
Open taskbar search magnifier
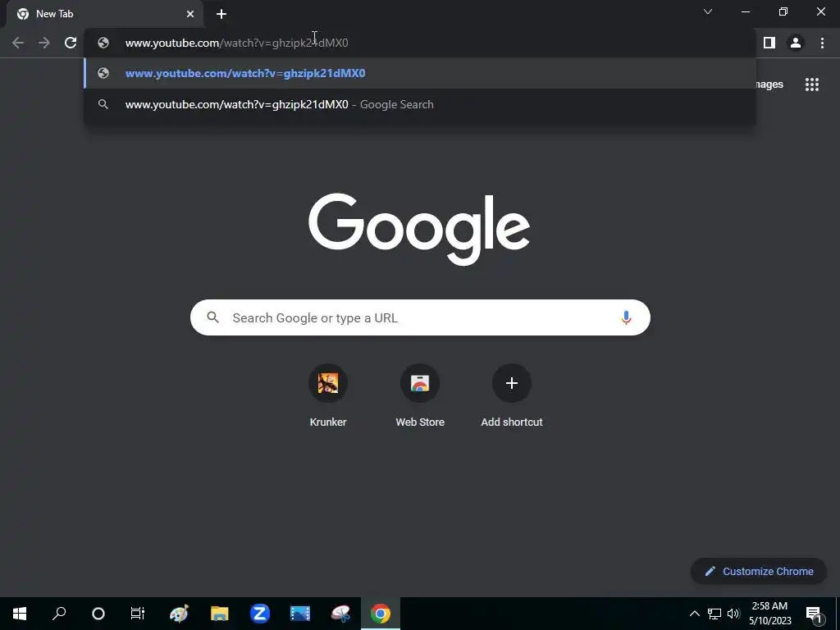coord(59,614)
